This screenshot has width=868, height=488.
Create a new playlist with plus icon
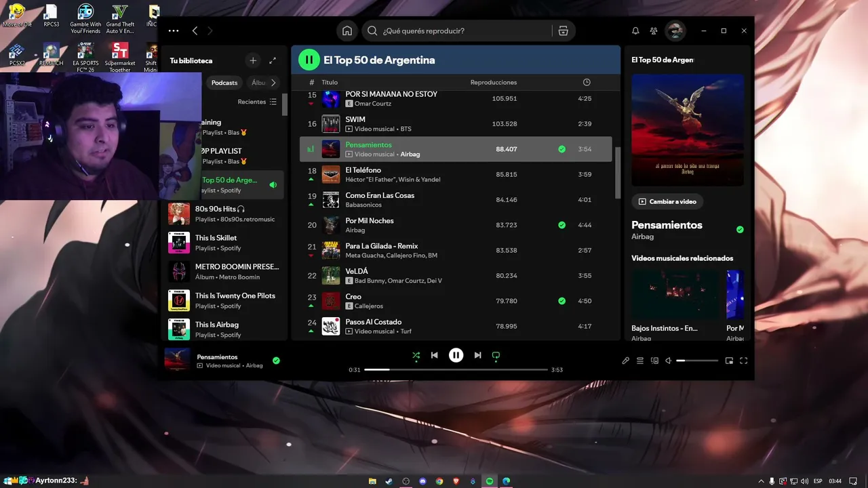pyautogui.click(x=253, y=60)
